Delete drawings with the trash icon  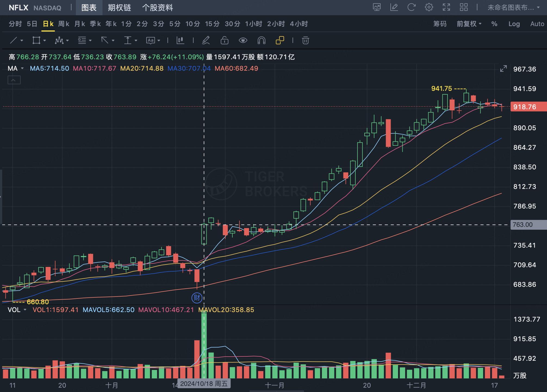pos(305,41)
